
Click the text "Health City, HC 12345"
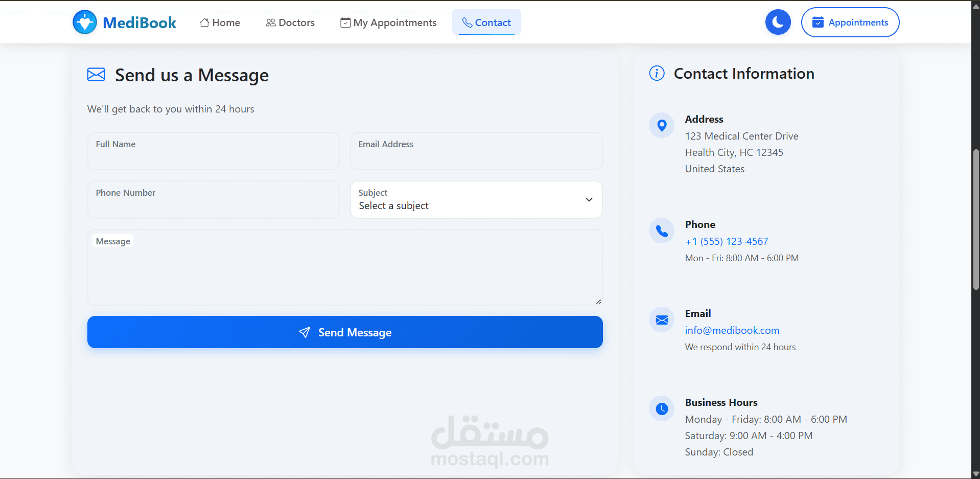[734, 152]
